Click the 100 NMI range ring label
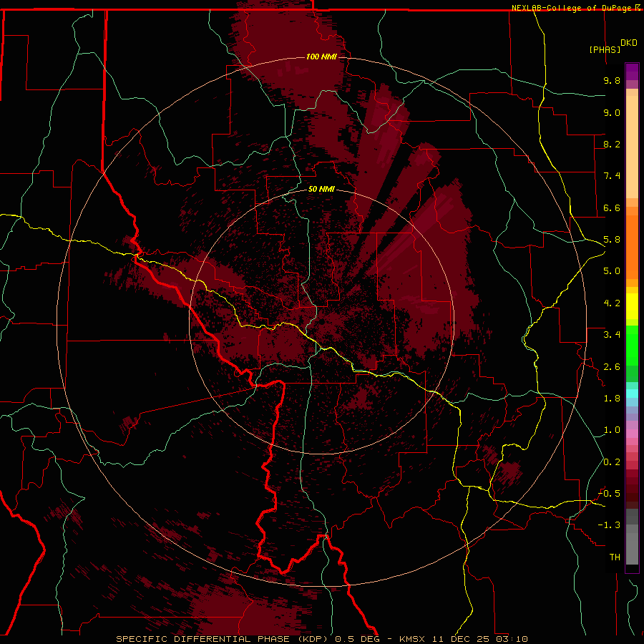 coord(321,57)
